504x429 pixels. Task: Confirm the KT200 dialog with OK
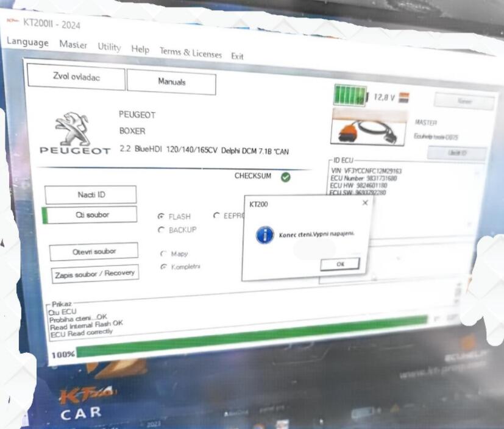[340, 264]
